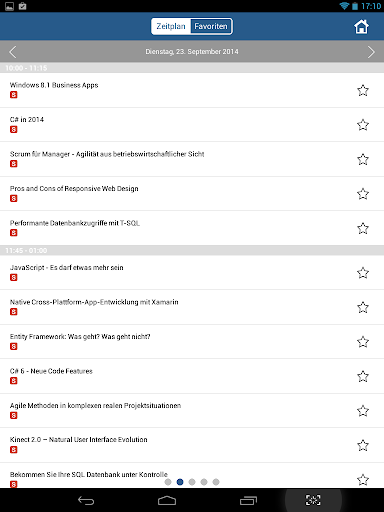Switch to the Zeitplan tab
Image resolution: width=384 pixels, height=512 pixels.
[x=171, y=26]
